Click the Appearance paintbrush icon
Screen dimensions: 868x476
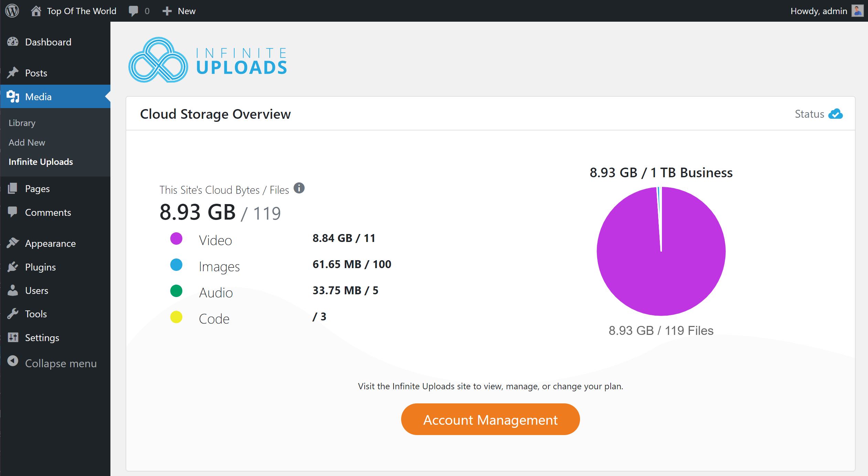(13, 243)
